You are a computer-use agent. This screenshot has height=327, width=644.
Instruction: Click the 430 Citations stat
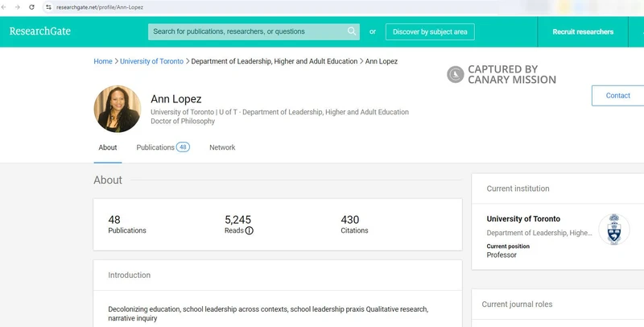coord(354,224)
